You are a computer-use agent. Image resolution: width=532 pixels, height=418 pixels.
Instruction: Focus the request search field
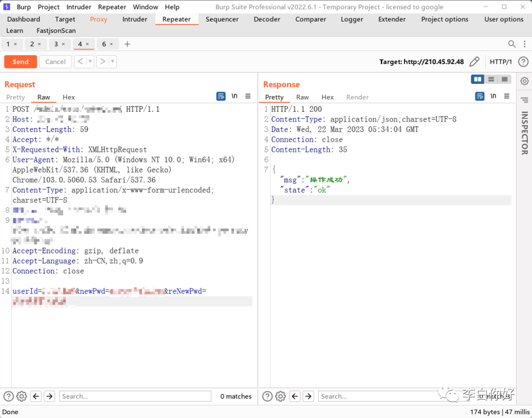135,396
